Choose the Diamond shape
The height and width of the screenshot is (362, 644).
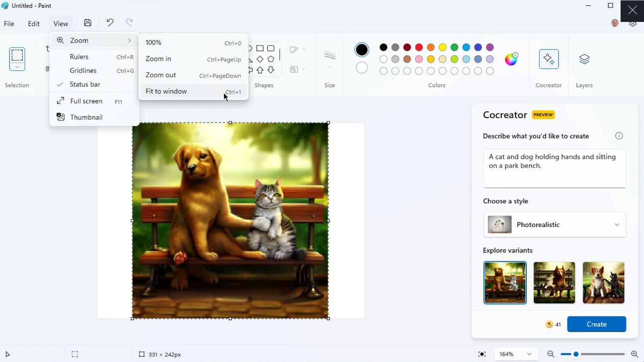click(260, 59)
